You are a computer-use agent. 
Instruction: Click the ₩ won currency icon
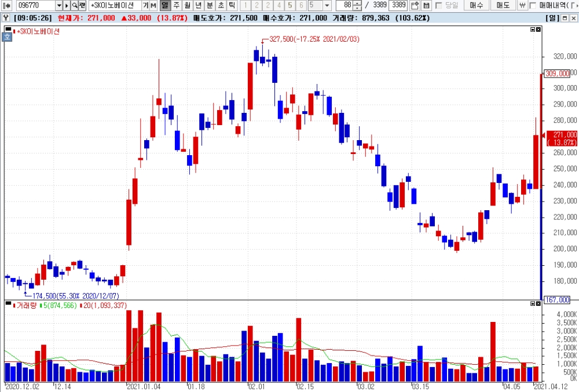click(x=522, y=5)
